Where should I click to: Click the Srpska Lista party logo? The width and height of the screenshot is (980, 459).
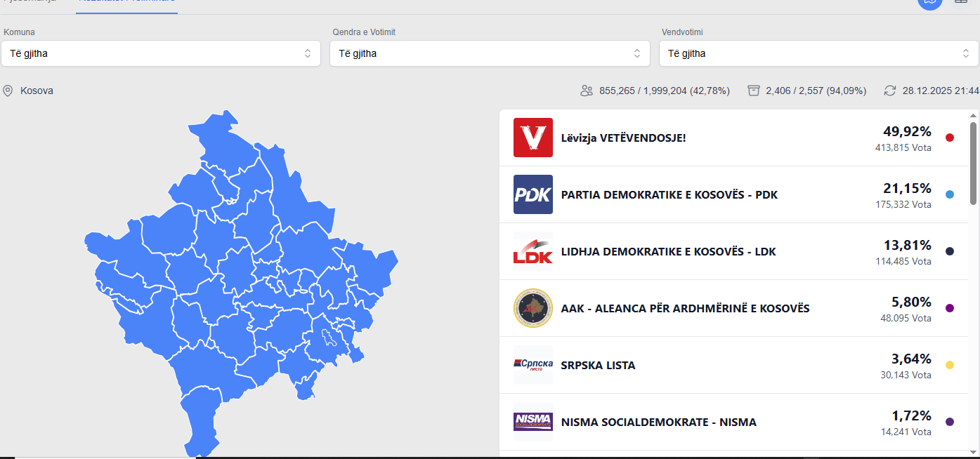(533, 365)
